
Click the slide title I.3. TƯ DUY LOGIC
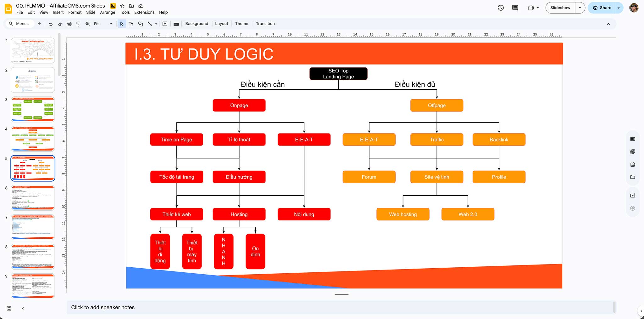(x=204, y=54)
